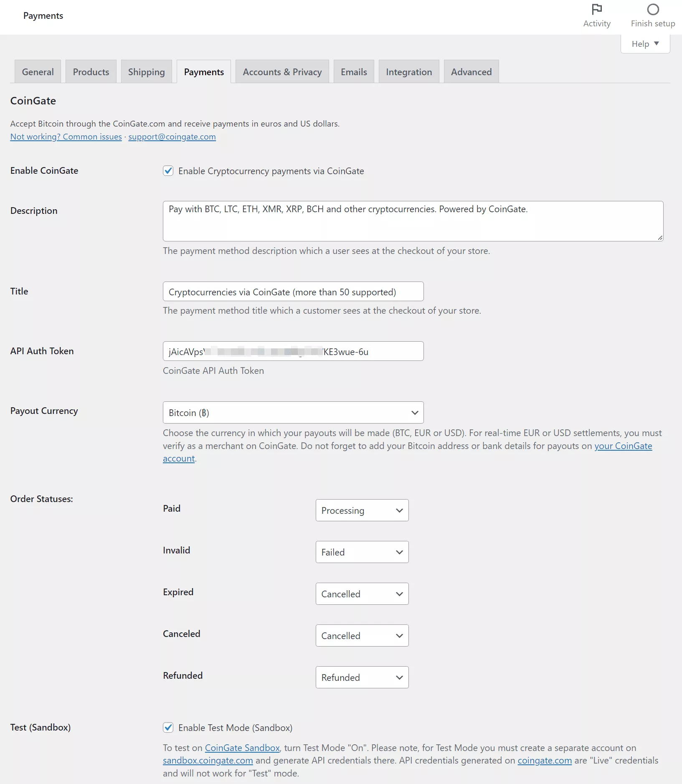
Task: Click Not working? Common issues link
Action: (x=66, y=137)
